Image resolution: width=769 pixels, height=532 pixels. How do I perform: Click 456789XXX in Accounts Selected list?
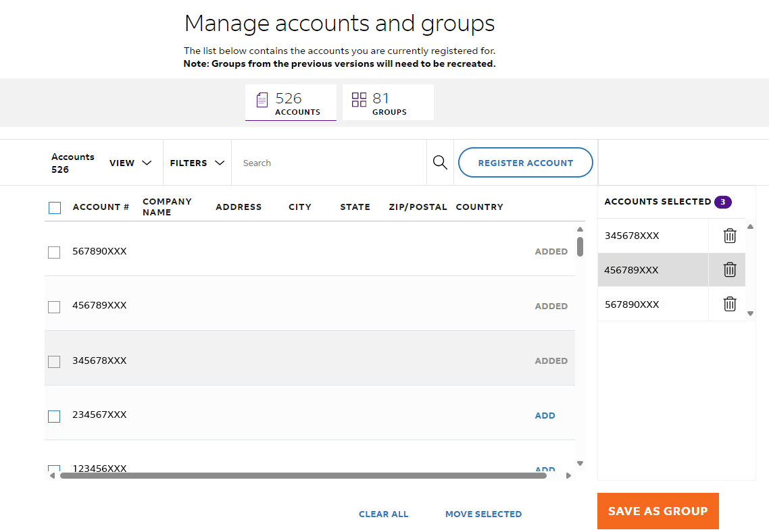[x=631, y=270]
